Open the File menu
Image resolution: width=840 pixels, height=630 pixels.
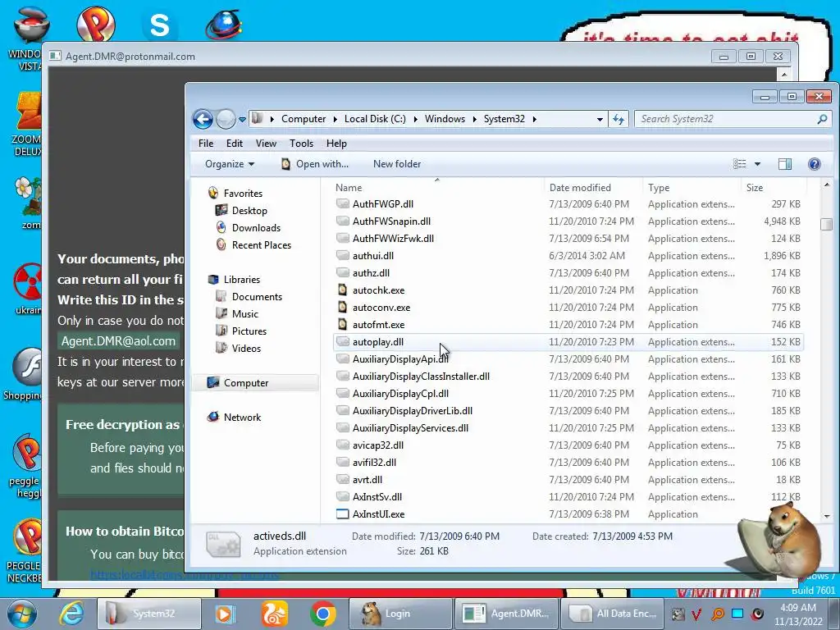pyautogui.click(x=206, y=144)
